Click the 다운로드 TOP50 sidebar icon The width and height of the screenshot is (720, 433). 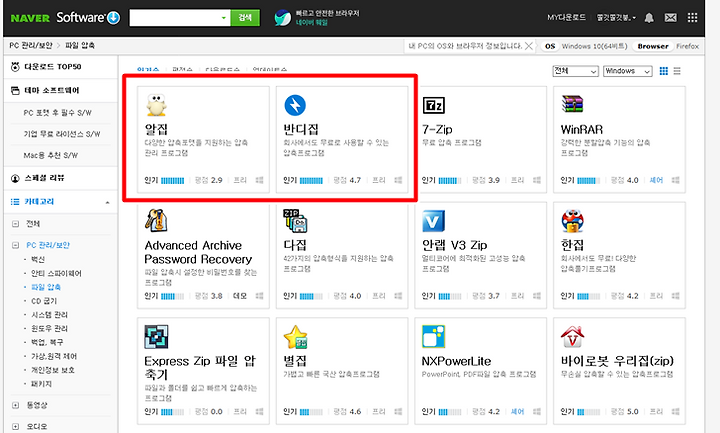click(15, 67)
